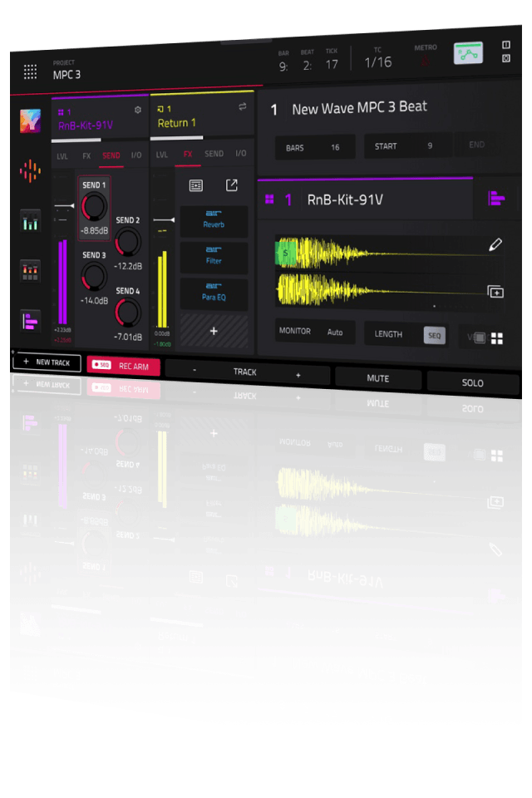Open the channel mixer icon in sidebar
532x798 pixels.
31,221
